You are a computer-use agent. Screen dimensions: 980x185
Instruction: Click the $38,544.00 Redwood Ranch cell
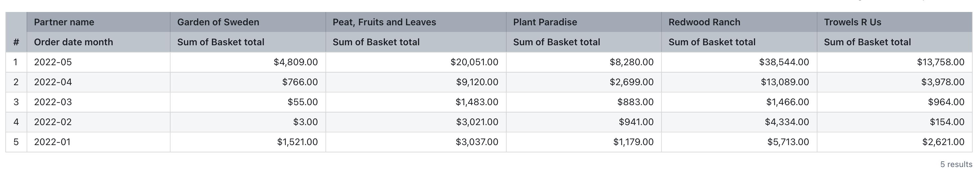784,62
